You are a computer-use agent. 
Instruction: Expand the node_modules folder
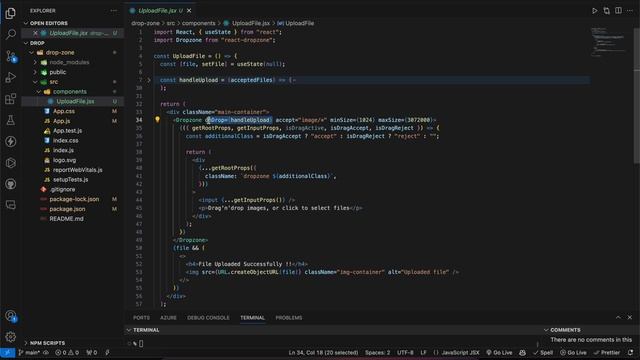35,62
